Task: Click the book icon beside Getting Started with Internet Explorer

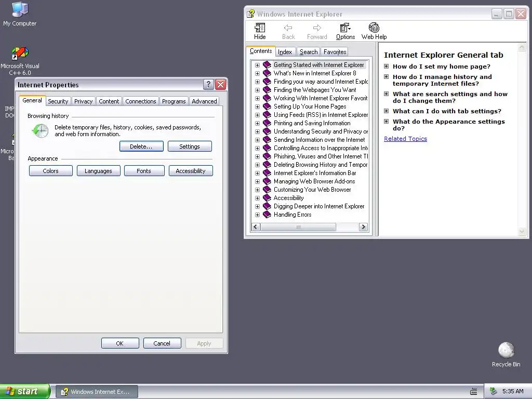Action: pyautogui.click(x=267, y=65)
